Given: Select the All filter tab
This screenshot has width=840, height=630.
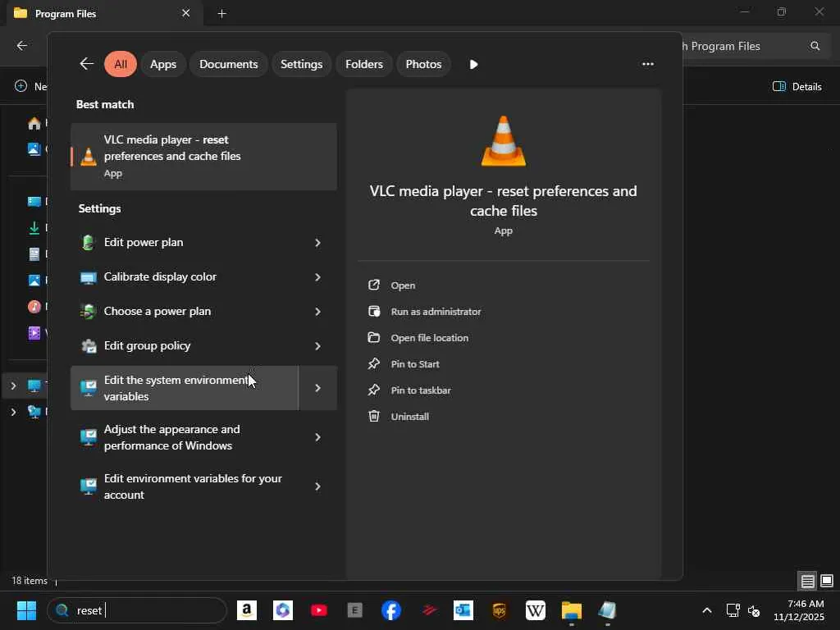Looking at the screenshot, I should point(121,64).
